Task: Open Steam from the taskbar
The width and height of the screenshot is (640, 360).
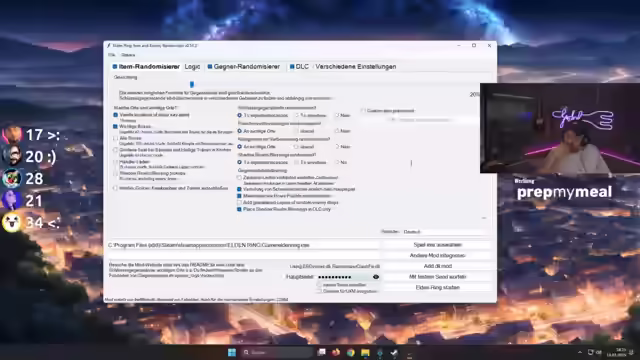Action: (394, 352)
